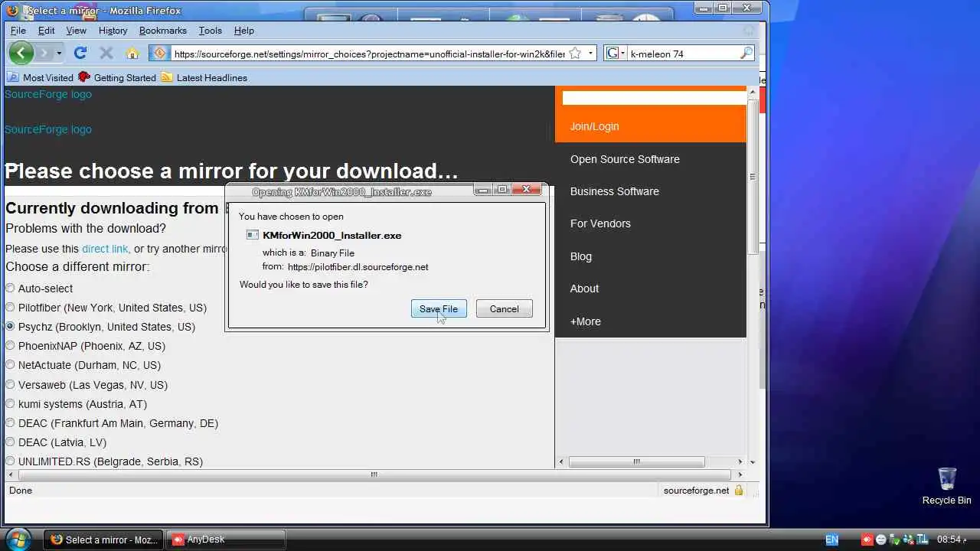Choose the NetActuate (Durham, NC) mirror
Screen dimensions: 980x551
(x=10, y=365)
